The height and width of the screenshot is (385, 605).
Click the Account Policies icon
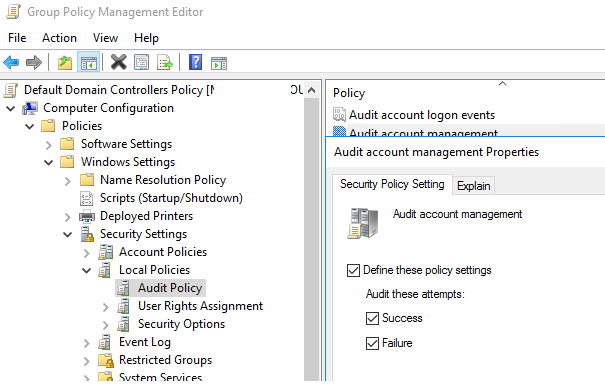pyautogui.click(x=105, y=252)
